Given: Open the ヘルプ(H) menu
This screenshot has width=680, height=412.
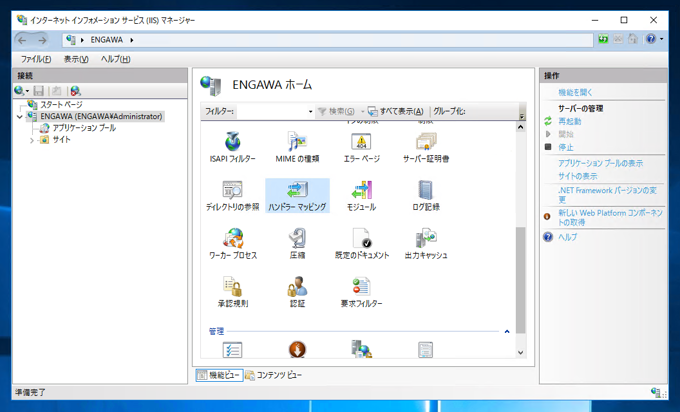Looking at the screenshot, I should point(115,59).
